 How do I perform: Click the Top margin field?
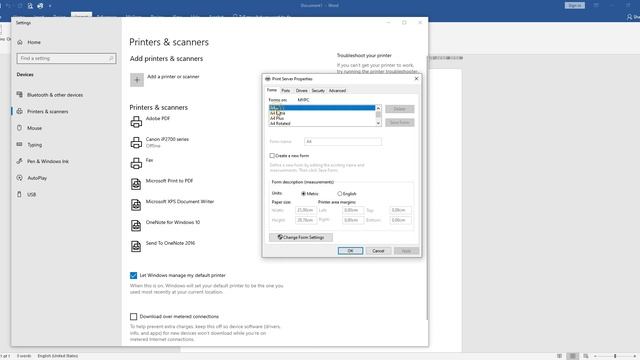click(400, 210)
